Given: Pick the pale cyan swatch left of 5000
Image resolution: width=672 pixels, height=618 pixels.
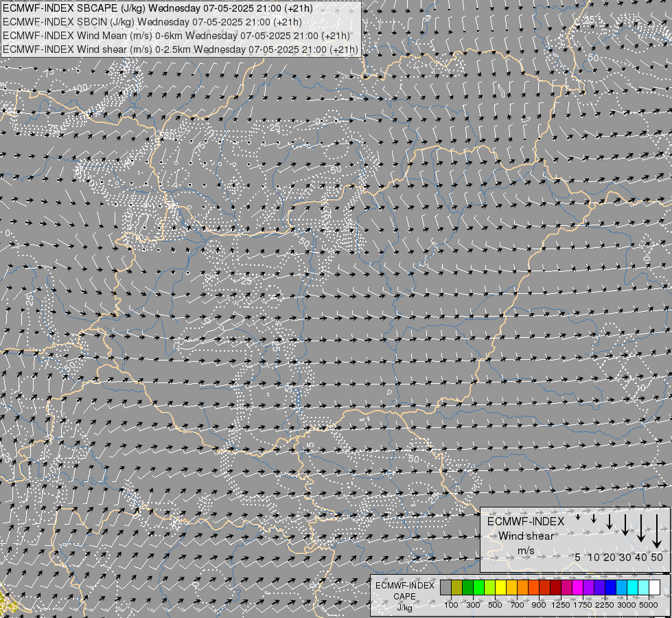Looking at the screenshot, I should point(644,587).
